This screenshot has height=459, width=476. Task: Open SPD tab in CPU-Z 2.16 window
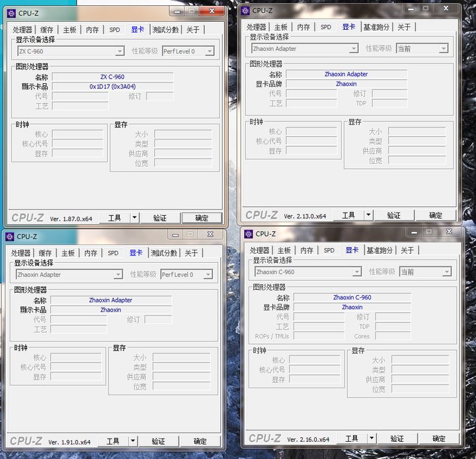point(329,250)
